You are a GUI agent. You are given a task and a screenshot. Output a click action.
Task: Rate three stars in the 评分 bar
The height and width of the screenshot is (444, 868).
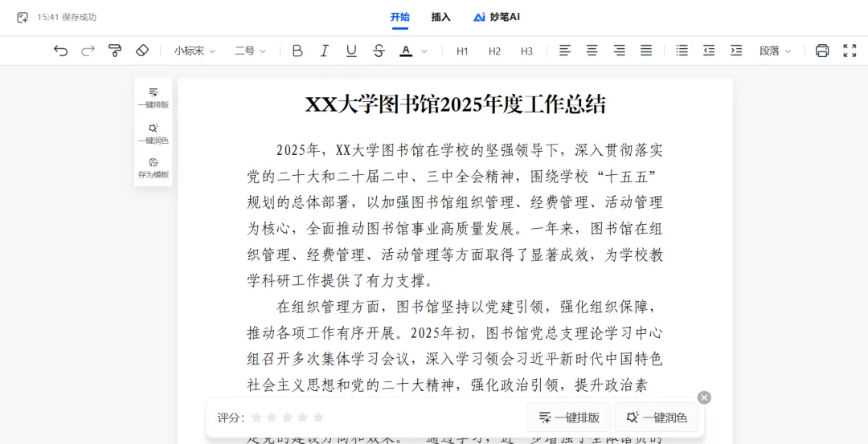click(287, 418)
